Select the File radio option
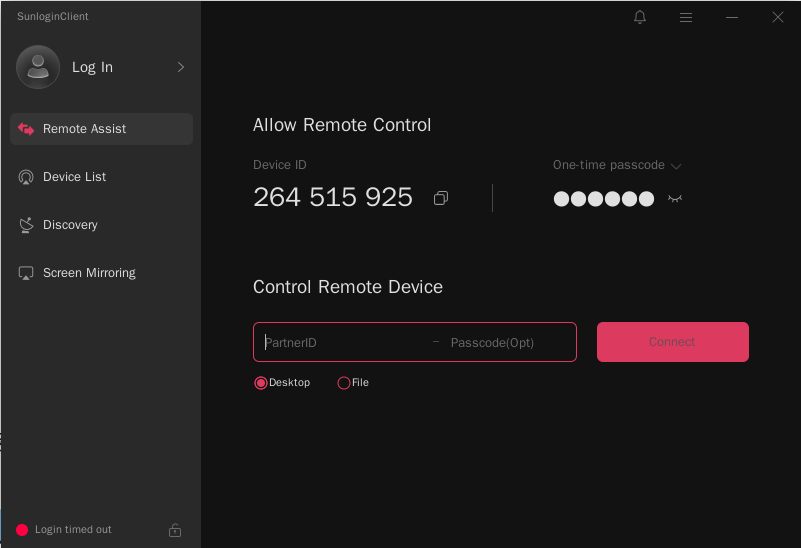 [344, 383]
